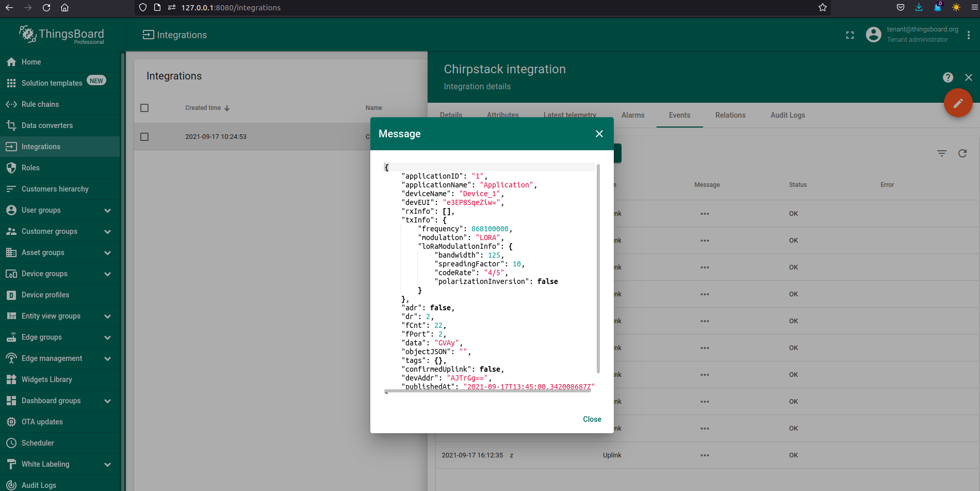This screenshot has width=980, height=491.
Task: Sort integrations by Name column
Action: pos(373,108)
